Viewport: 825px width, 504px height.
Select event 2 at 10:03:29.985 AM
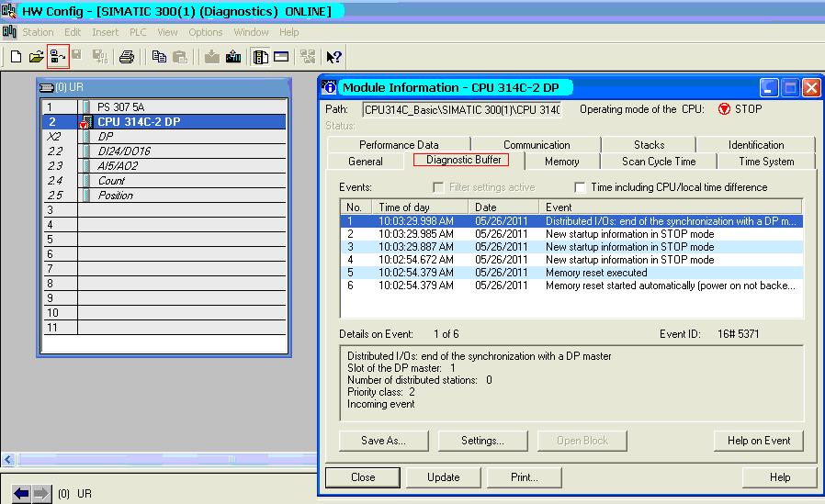571,234
